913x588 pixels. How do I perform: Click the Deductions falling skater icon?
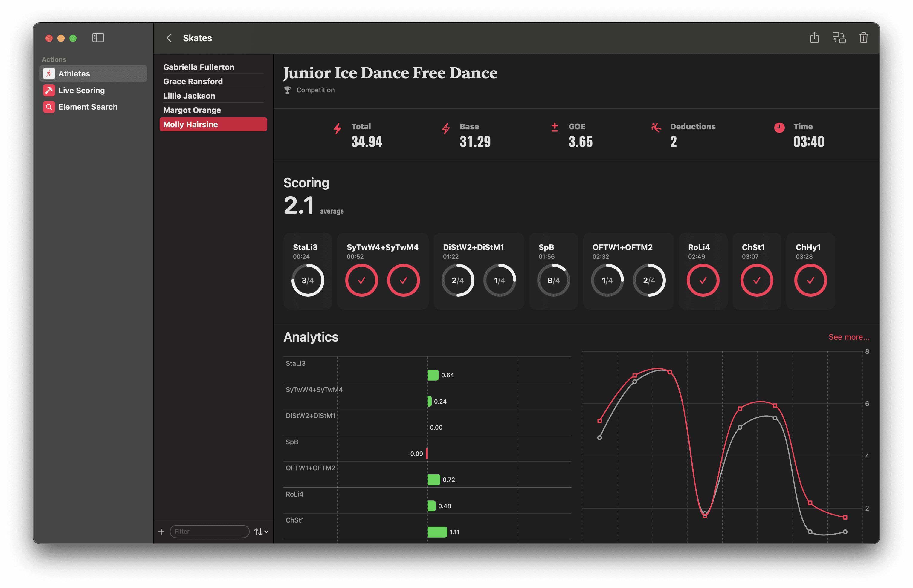pos(656,128)
